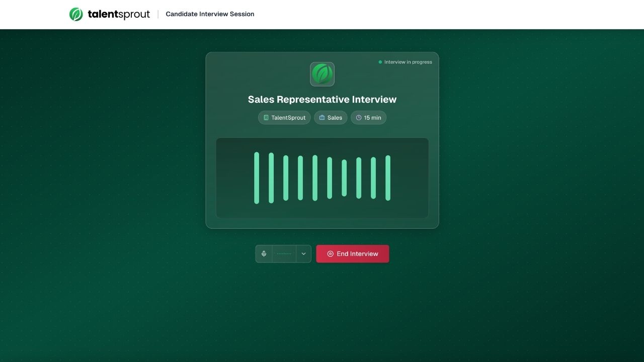Click the shortest bar in audio waveform
644x362 pixels.
[x=344, y=178]
